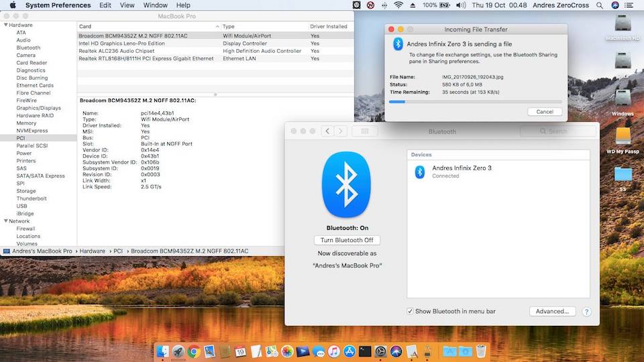Open Terminal in the Dock
The image size is (644, 362).
[x=365, y=351]
